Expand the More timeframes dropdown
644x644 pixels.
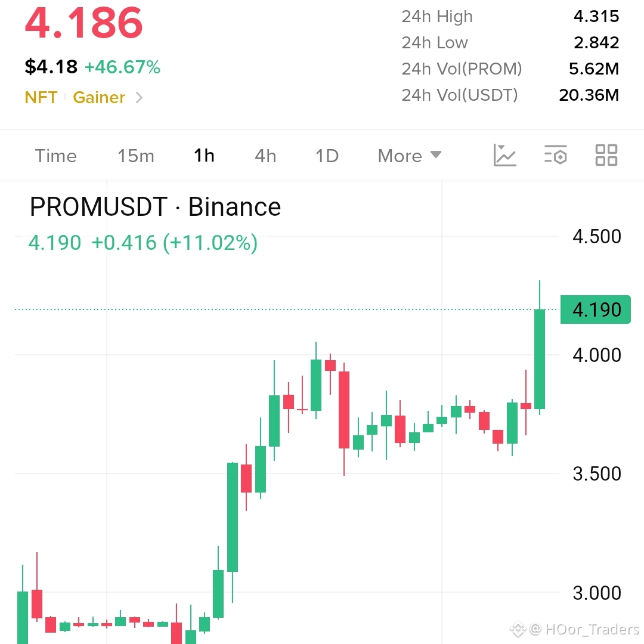click(410, 156)
